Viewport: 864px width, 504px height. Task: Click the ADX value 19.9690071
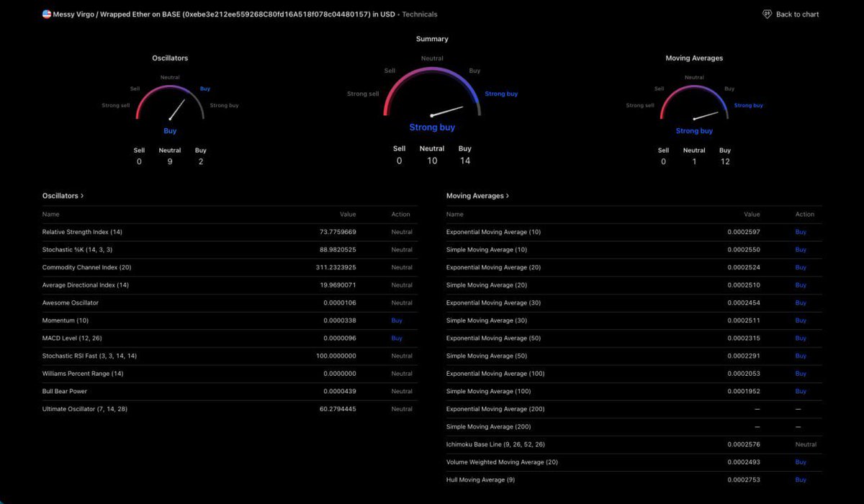(x=338, y=285)
